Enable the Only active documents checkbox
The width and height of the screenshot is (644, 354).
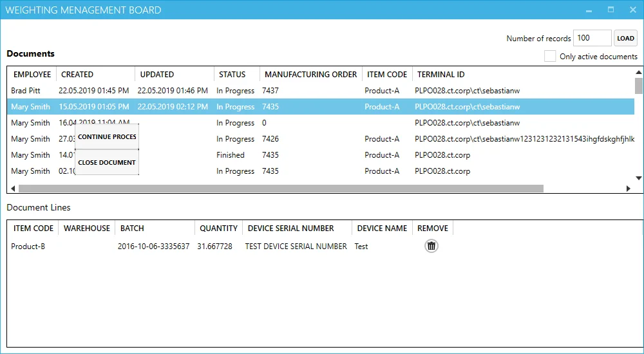point(550,56)
